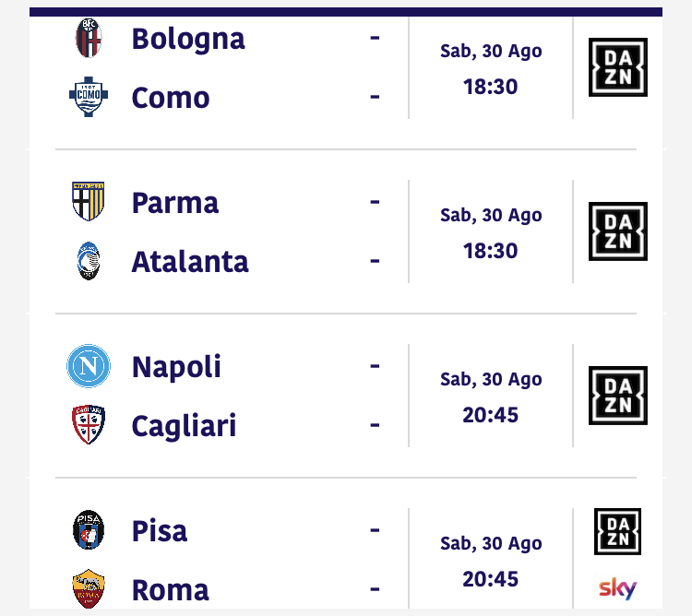Open the Atalanta team name link
This screenshot has height=616, width=692.
[190, 262]
